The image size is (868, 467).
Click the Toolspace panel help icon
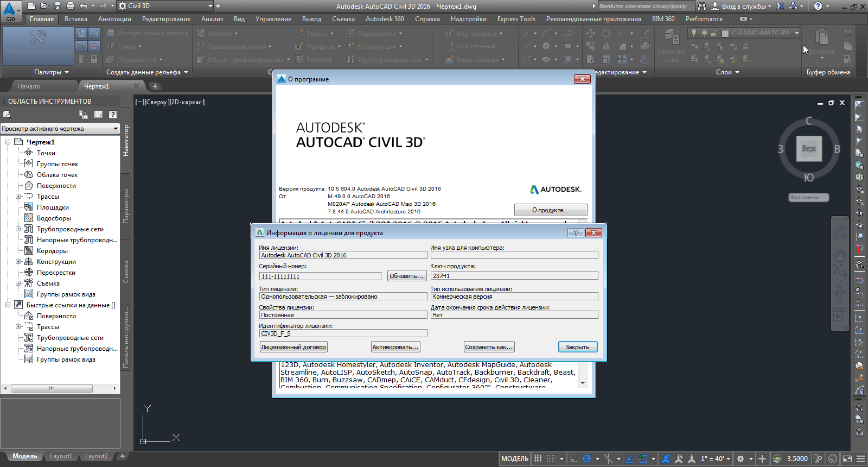[113, 115]
